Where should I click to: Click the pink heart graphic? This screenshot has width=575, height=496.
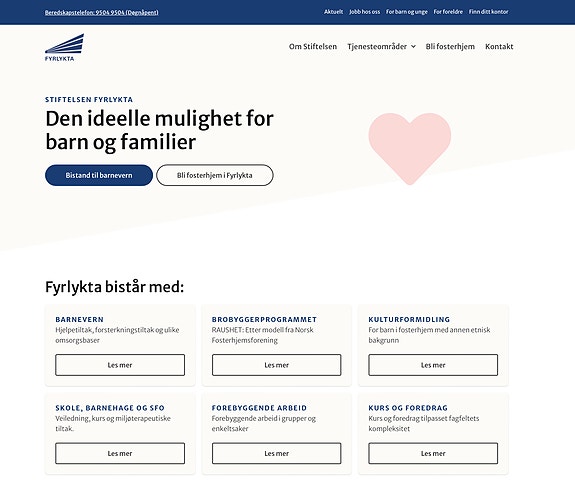[x=410, y=148]
